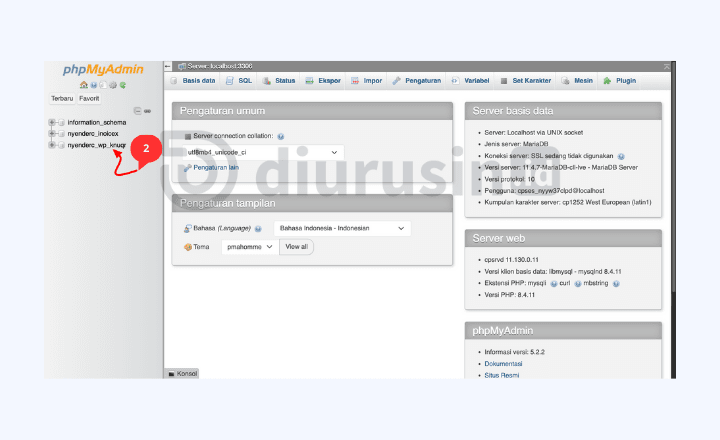Viewport: 720px width, 440px height.
Task: Collapse all with the minus icon
Action: point(137,111)
